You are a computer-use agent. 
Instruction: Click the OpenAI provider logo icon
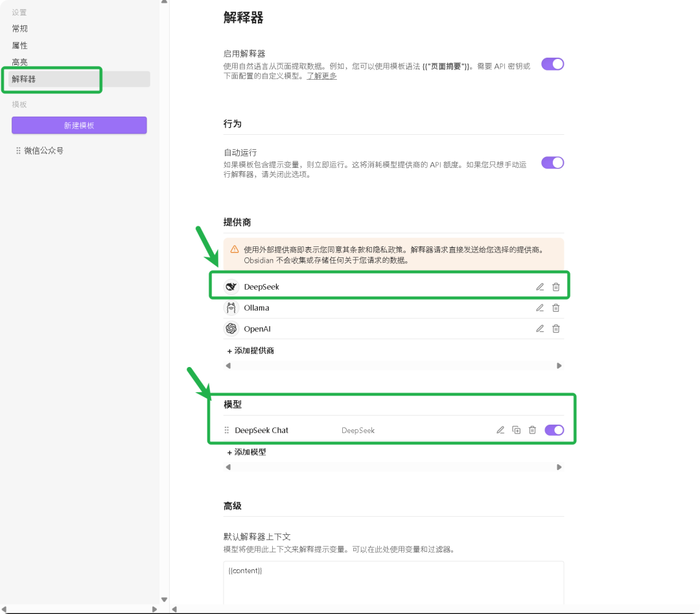231,328
